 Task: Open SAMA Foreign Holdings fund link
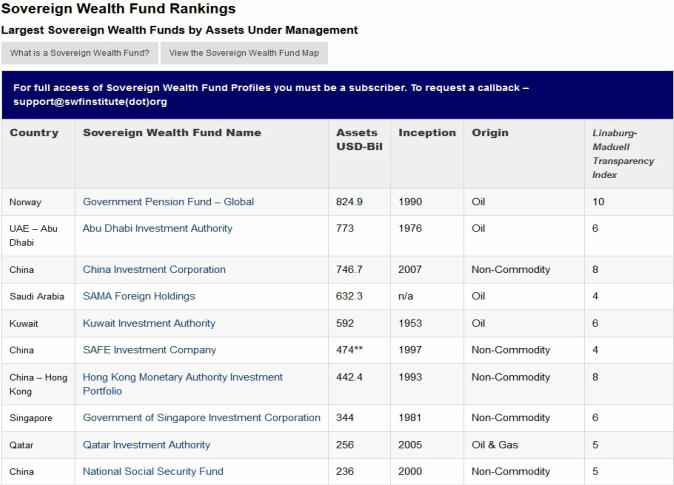coord(139,297)
